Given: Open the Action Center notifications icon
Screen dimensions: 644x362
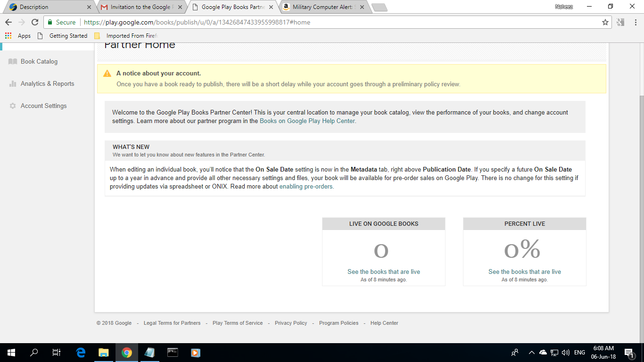Looking at the screenshot, I should tap(628, 352).
